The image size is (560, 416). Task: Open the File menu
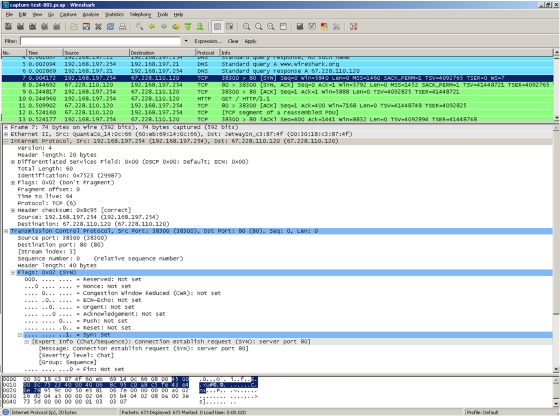[9, 14]
